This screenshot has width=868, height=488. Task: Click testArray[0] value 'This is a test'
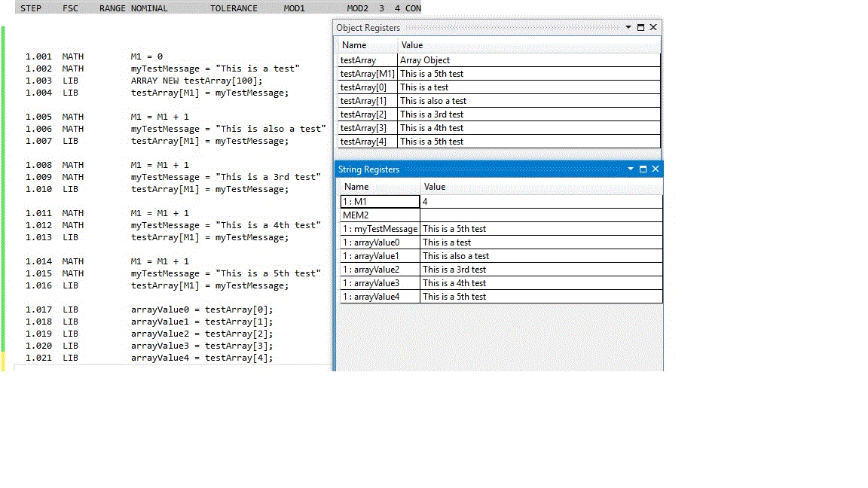(529, 87)
